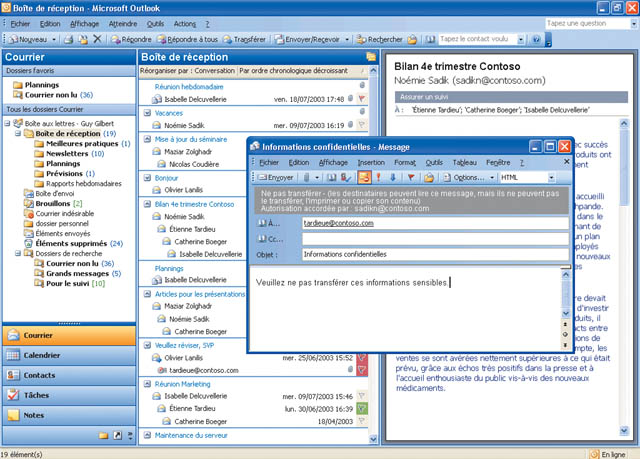Switch to Contacts in navigation pane
Viewport: 640px width, 459px height.
coord(69,375)
